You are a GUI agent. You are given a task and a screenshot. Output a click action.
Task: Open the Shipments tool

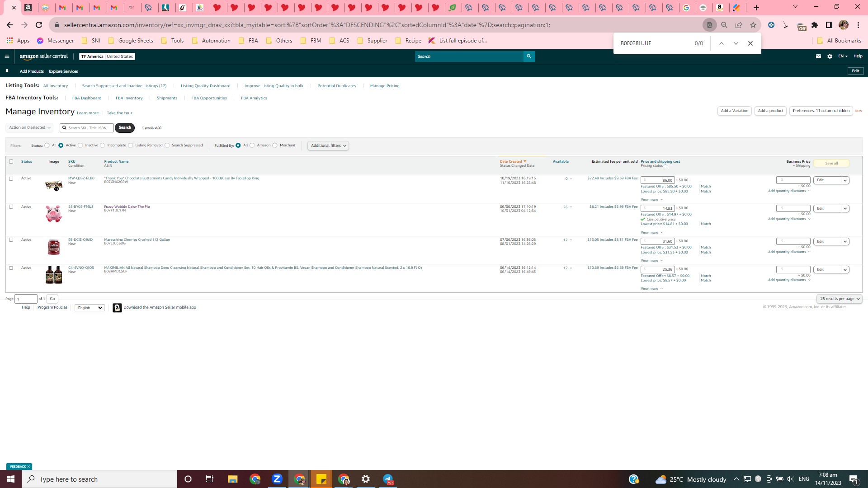167,98
